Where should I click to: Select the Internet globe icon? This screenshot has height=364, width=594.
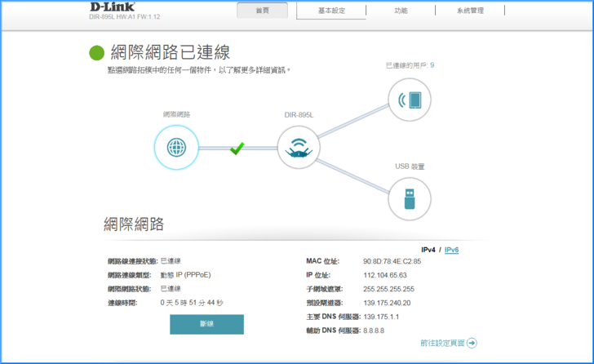click(176, 149)
